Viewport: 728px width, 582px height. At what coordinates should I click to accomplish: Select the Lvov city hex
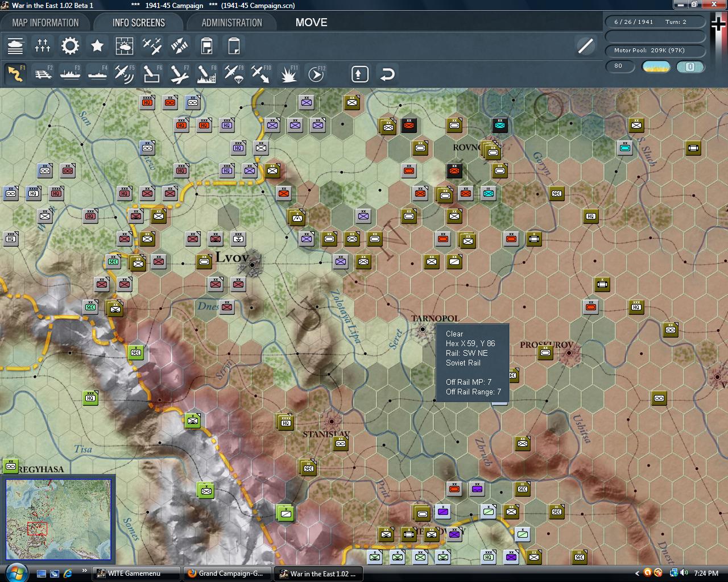point(252,264)
